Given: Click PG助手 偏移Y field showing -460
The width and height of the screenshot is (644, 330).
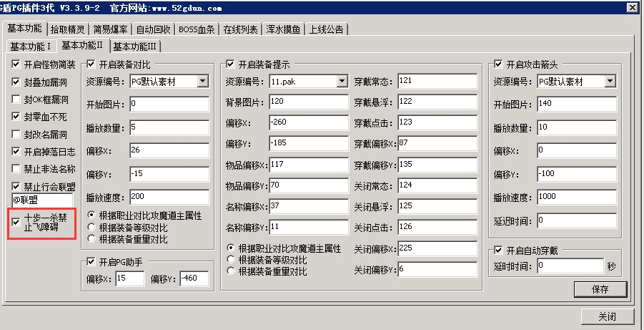Looking at the screenshot, I should (194, 278).
